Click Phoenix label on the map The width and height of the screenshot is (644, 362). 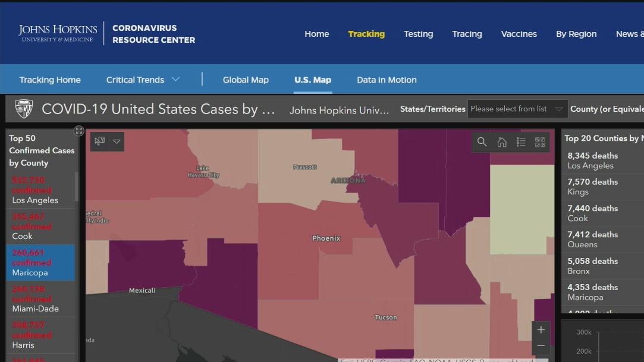pos(326,238)
